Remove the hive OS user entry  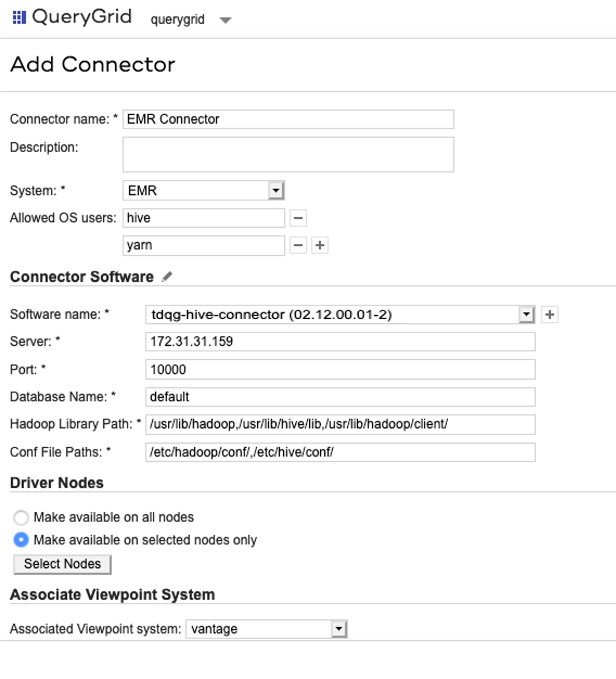(298, 218)
